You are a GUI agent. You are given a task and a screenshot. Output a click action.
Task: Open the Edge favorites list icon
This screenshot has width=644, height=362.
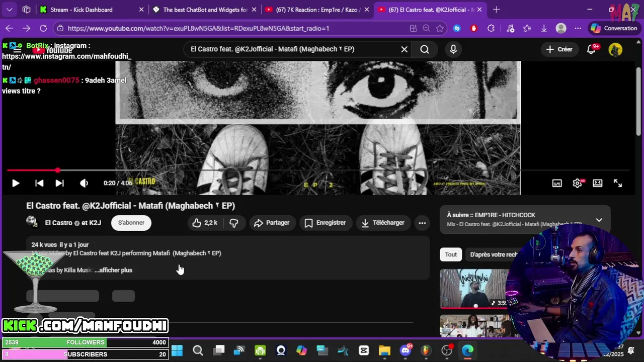tap(527, 28)
